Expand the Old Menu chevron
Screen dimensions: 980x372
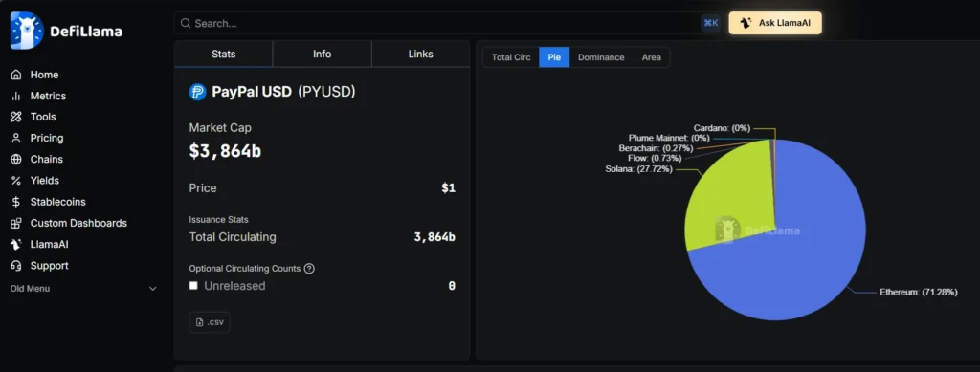[152, 289]
